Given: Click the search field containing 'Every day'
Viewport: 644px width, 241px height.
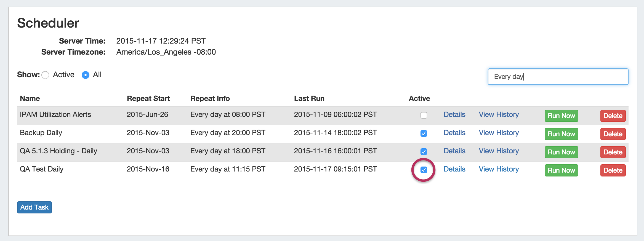Looking at the screenshot, I should coord(558,77).
